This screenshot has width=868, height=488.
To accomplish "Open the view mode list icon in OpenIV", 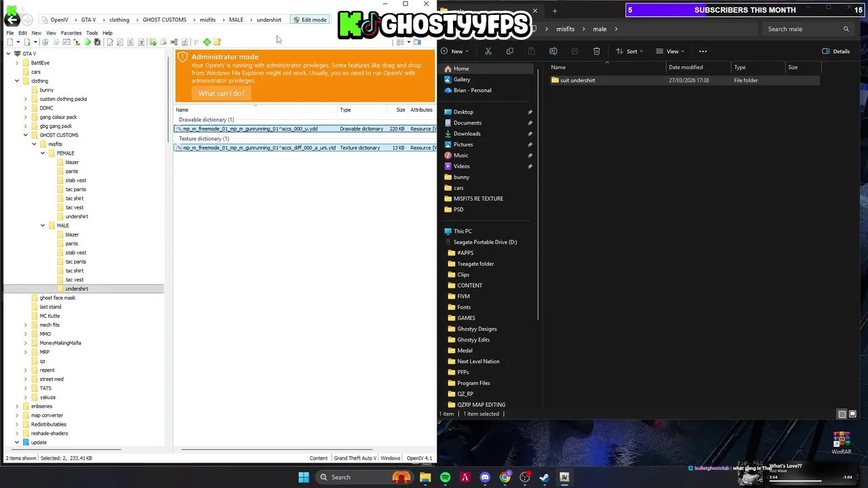I will tap(401, 42).
